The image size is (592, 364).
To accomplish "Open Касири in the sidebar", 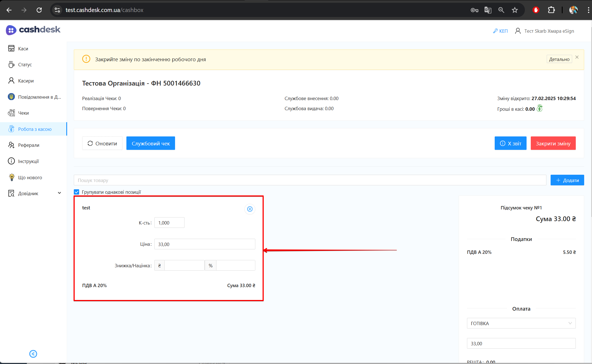I will tap(26, 81).
